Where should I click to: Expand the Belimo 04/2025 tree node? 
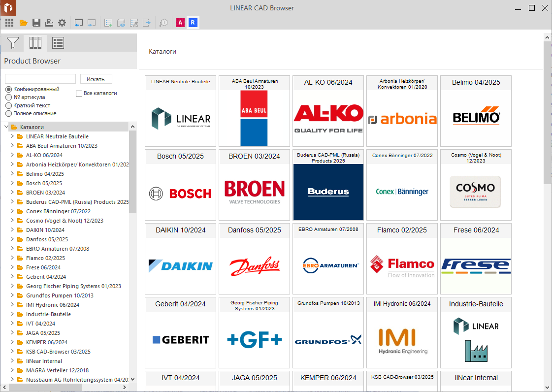click(12, 173)
